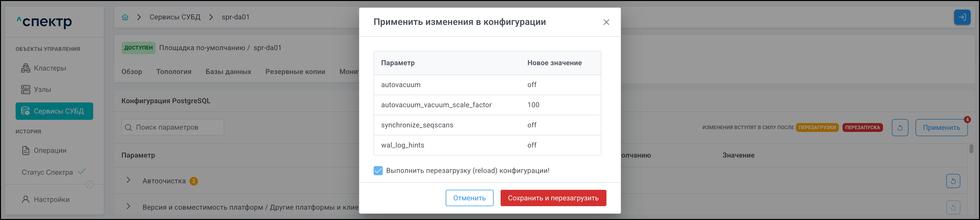This screenshot has width=980, height=220.
Task: Open Узлы in the sidebar
Action: tap(42, 90)
